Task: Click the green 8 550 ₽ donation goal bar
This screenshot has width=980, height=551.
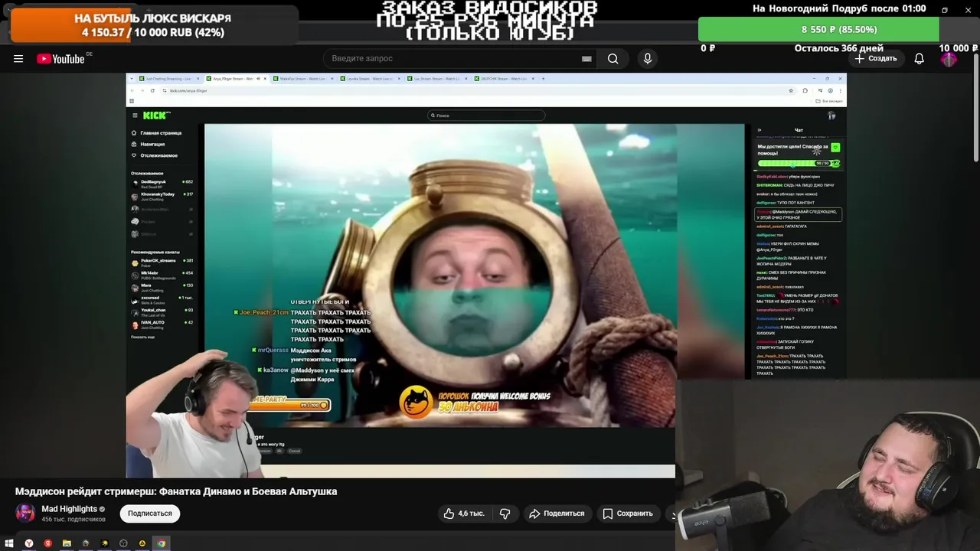Action: (818, 29)
